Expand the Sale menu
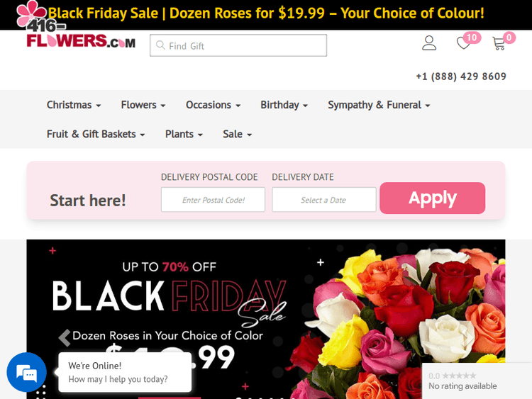This screenshot has height=399, width=532. coord(237,134)
